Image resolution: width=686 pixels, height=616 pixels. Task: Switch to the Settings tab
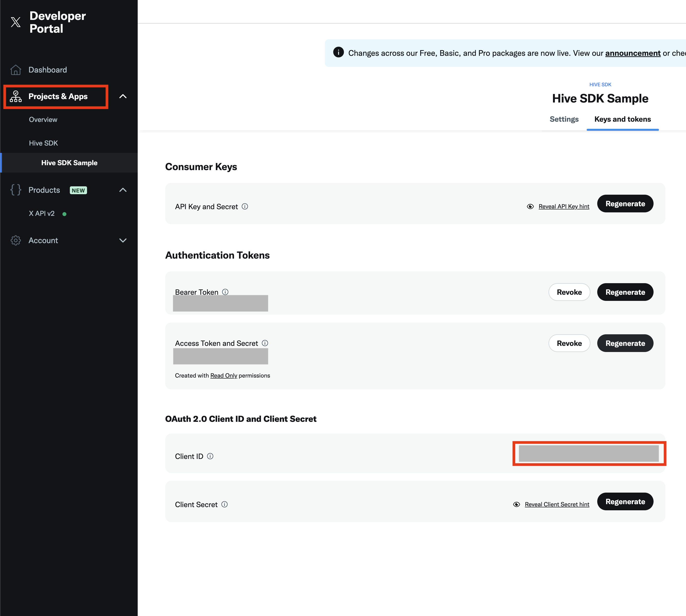click(564, 119)
